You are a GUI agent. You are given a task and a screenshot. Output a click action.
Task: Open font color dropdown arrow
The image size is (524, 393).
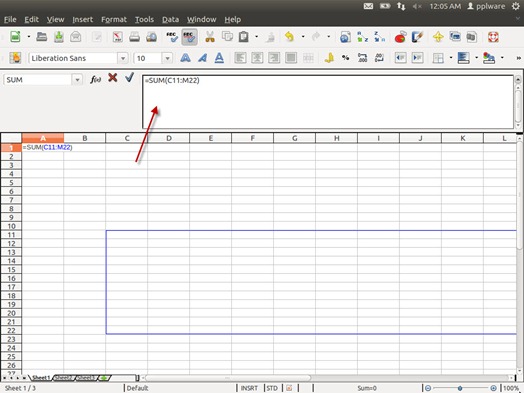(502, 58)
